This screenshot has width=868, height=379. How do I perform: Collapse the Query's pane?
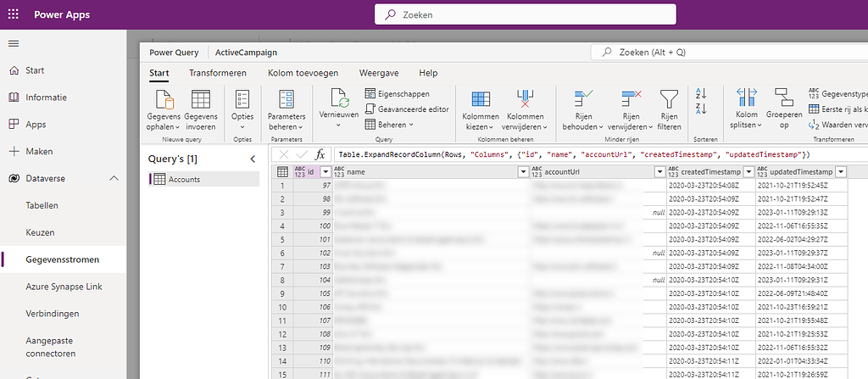(x=252, y=159)
